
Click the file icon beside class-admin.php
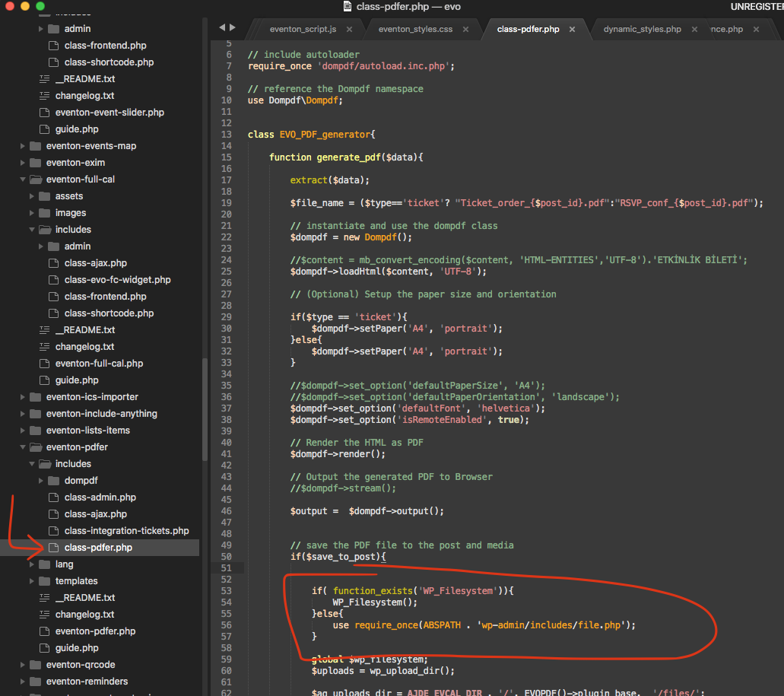click(53, 497)
